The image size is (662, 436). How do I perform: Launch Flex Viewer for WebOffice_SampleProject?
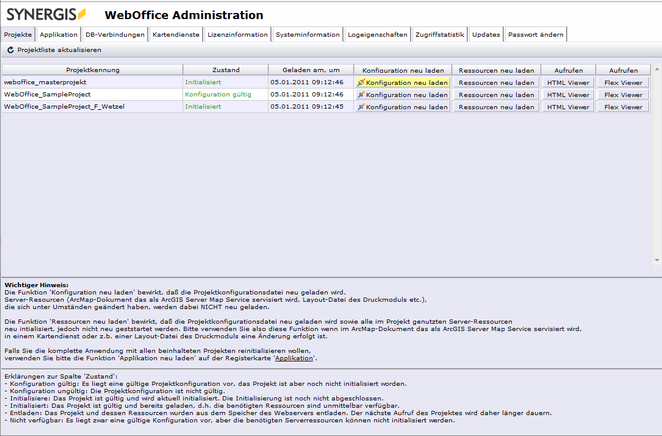coord(624,94)
